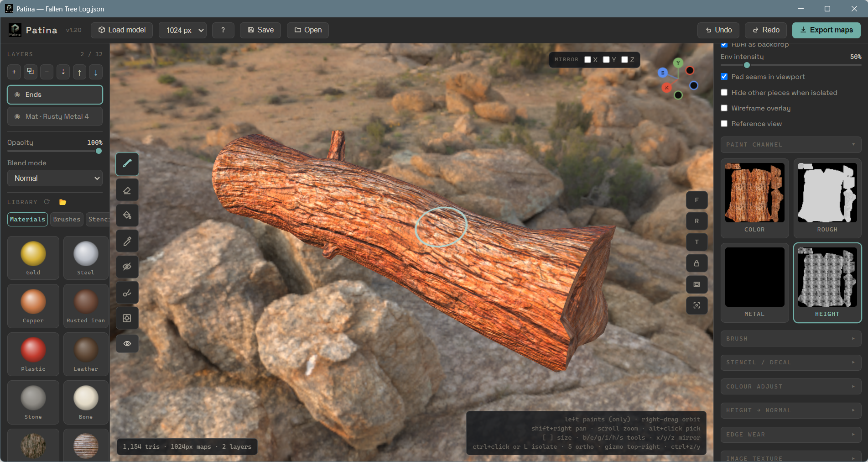
Task: Expand the Height → Normal section
Action: click(x=791, y=410)
